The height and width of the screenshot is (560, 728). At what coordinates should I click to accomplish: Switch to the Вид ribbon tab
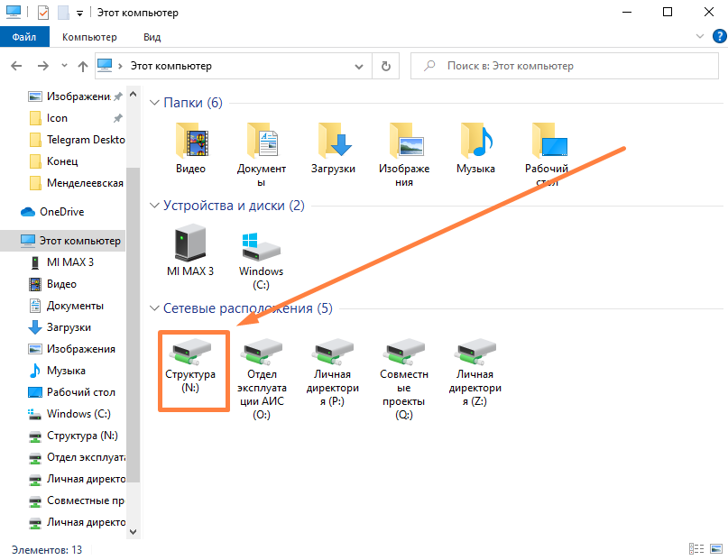tap(152, 37)
